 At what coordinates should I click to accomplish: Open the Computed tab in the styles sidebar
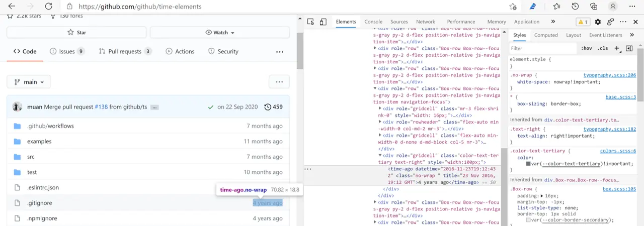(546, 35)
